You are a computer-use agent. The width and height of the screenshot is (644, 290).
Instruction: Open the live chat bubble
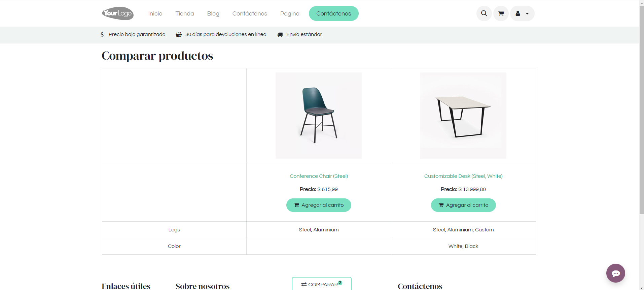615,273
